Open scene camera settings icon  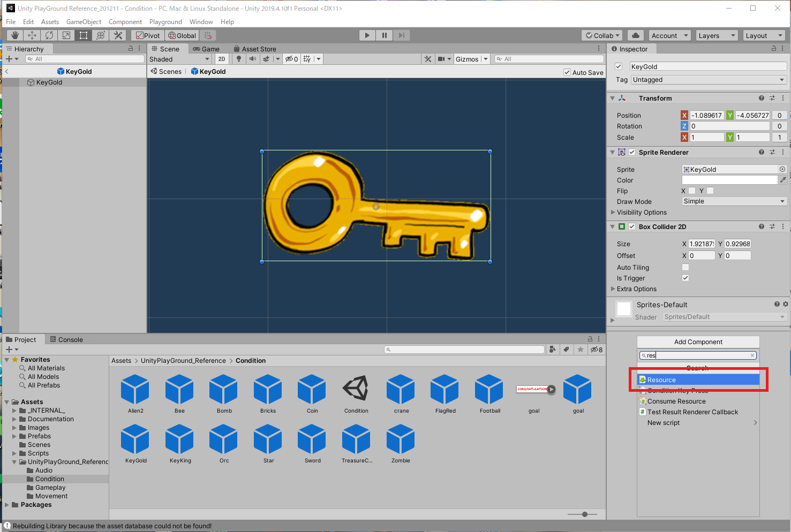(x=442, y=59)
